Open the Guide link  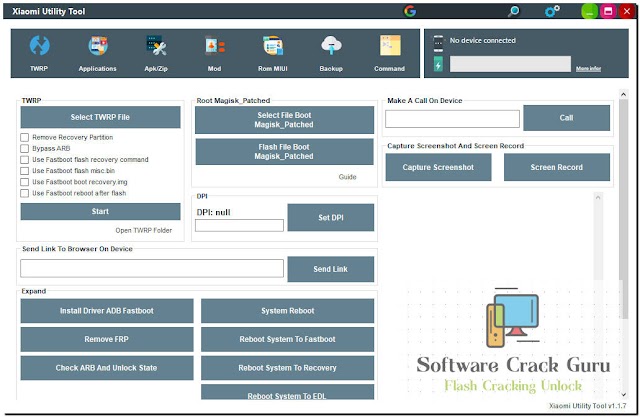347,177
